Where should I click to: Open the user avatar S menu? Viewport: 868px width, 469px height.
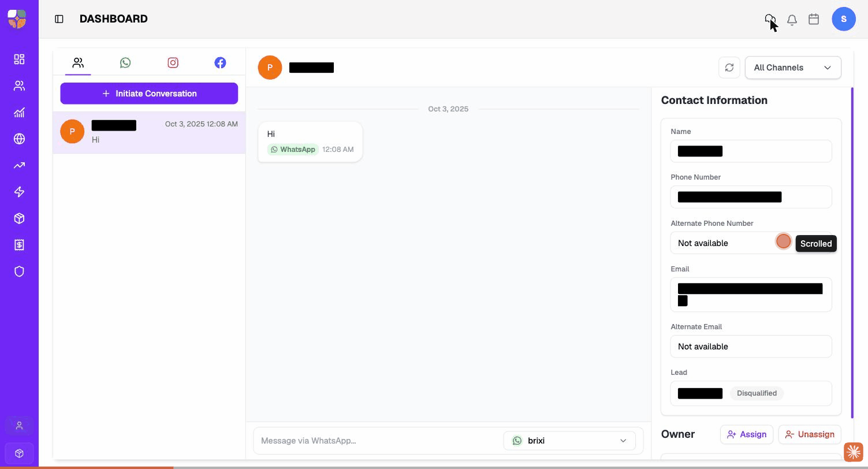click(844, 19)
